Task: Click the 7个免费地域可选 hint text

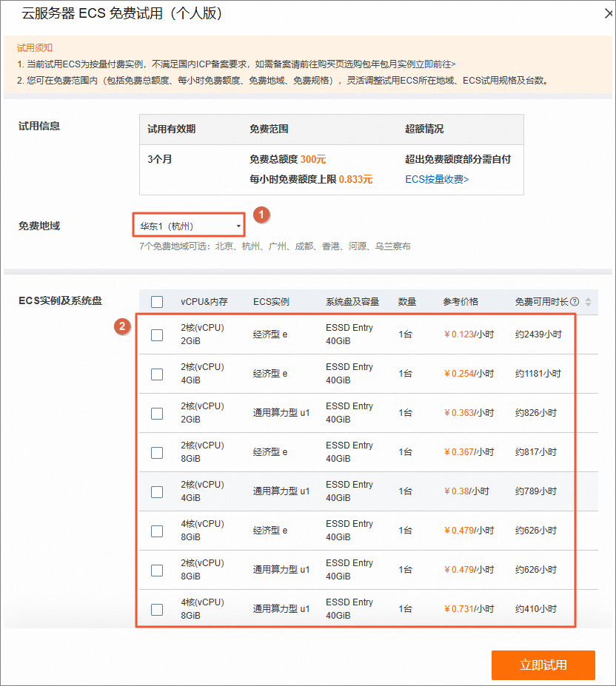Action: click(x=275, y=246)
